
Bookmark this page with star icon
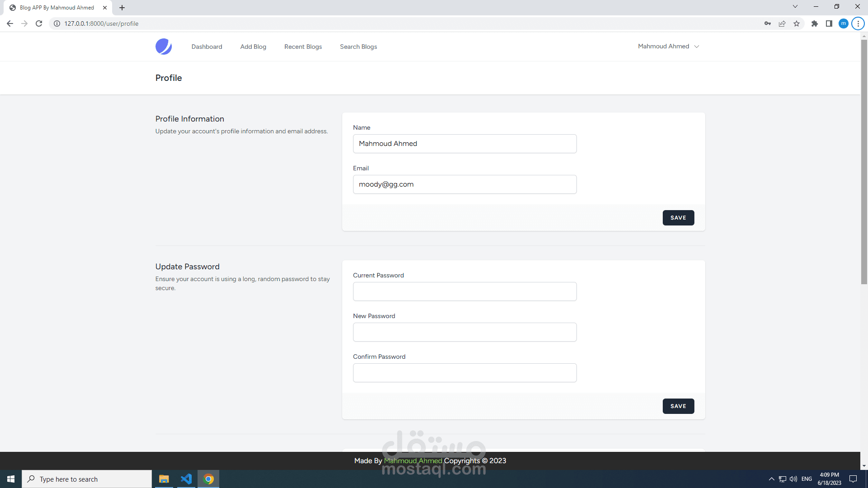click(797, 23)
